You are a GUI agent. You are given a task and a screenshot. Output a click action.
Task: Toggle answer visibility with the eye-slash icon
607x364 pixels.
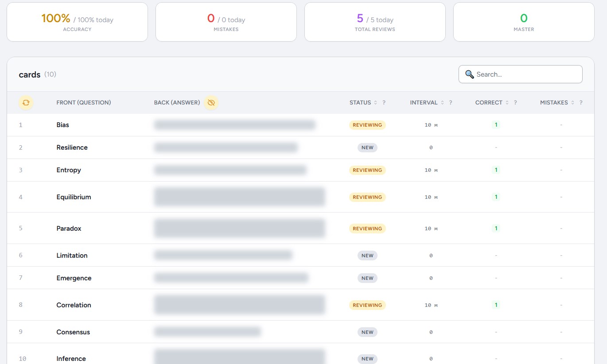(211, 103)
